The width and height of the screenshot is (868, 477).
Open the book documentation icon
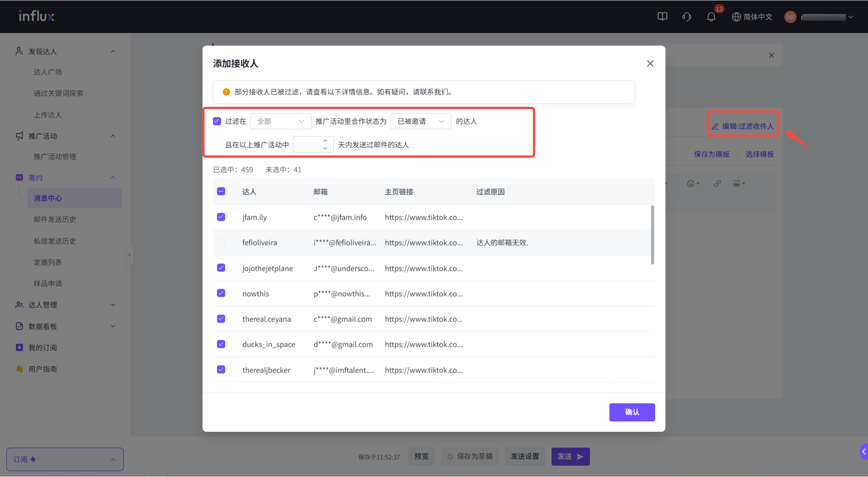662,17
